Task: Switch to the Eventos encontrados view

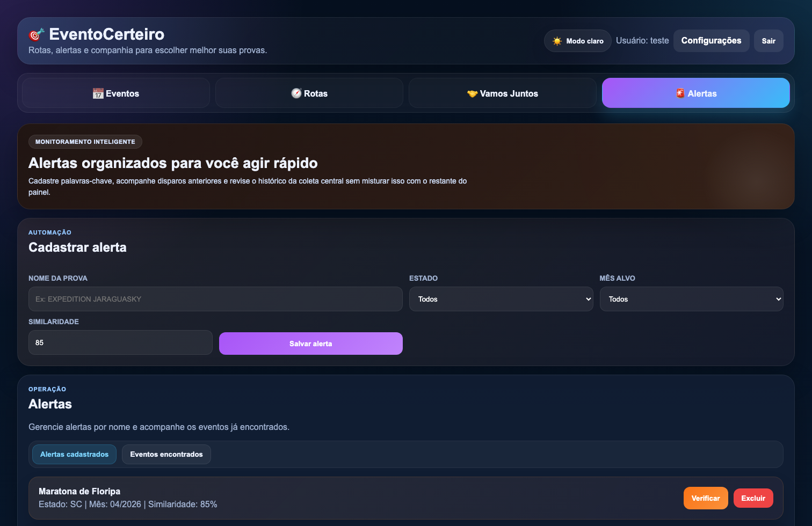Action: coord(166,454)
